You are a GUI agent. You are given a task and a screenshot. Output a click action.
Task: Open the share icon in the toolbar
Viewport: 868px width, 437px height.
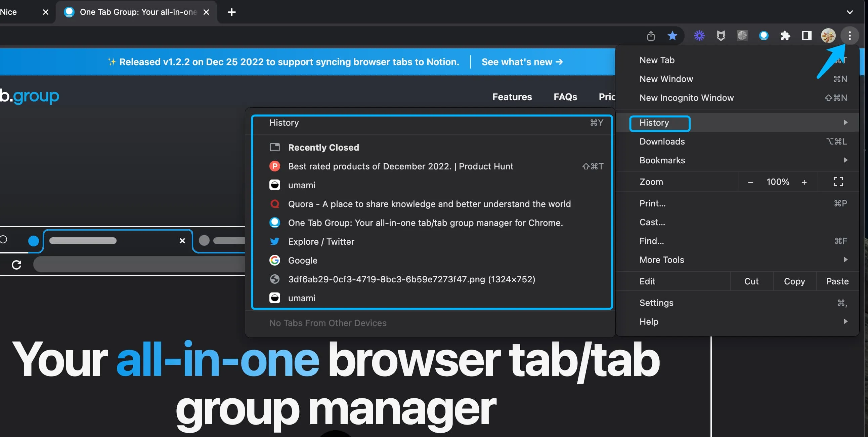(x=651, y=36)
